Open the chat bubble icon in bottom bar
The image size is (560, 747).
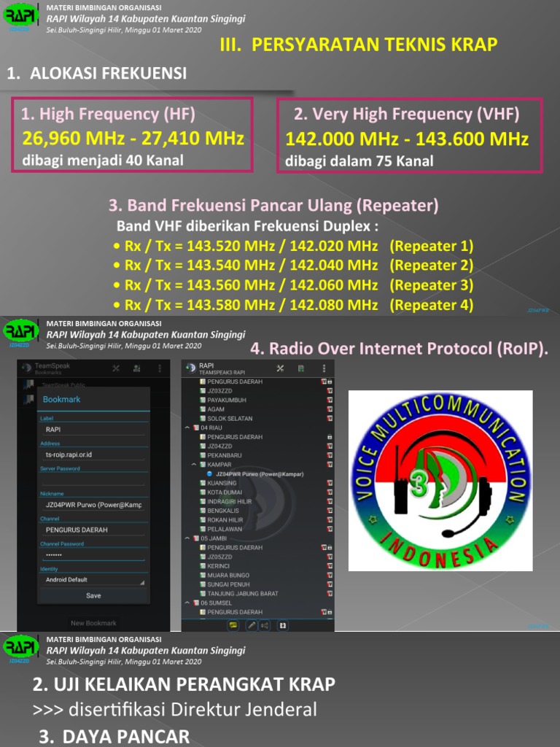coord(233,625)
